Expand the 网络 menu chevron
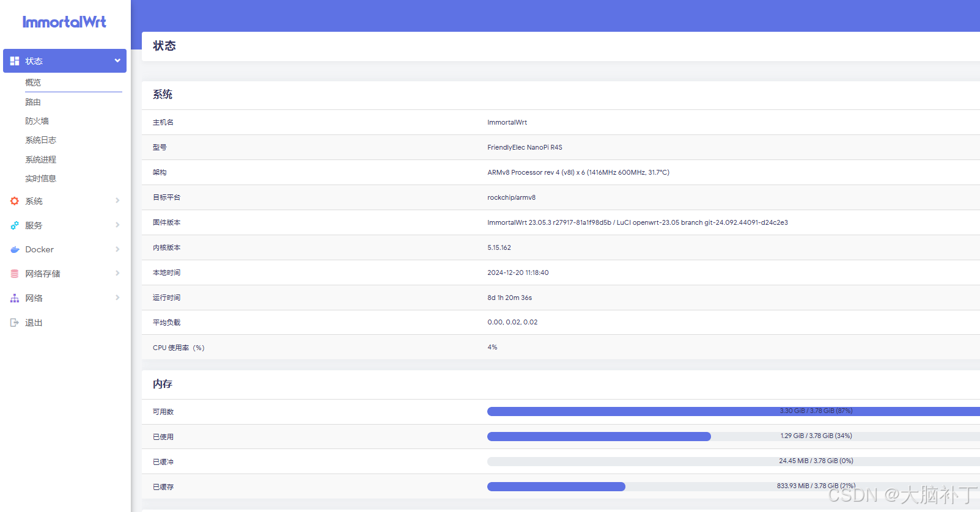Viewport: 980px width, 512px height. tap(117, 298)
